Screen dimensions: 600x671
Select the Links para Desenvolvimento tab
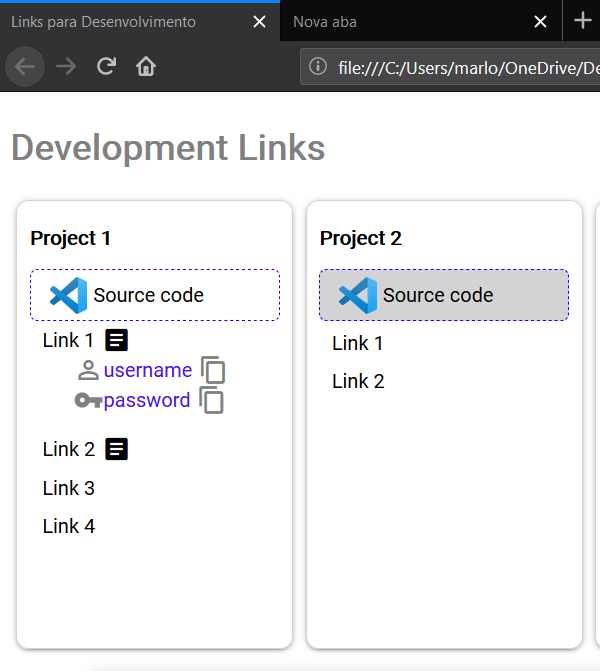tap(140, 21)
